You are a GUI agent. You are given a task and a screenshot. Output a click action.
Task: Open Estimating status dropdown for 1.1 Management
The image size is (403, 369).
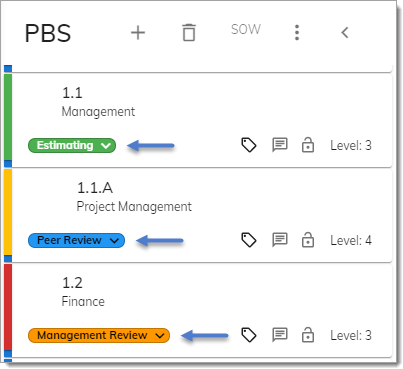click(x=72, y=146)
